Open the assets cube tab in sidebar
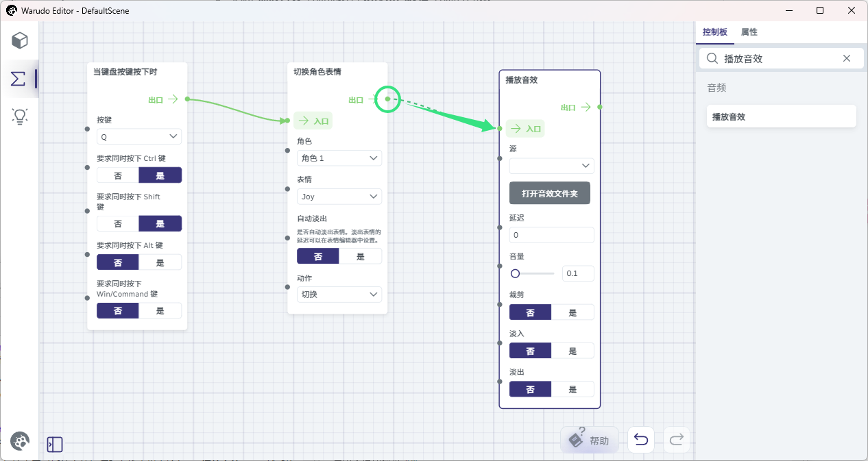Viewport: 868px width, 461px height. tap(20, 40)
